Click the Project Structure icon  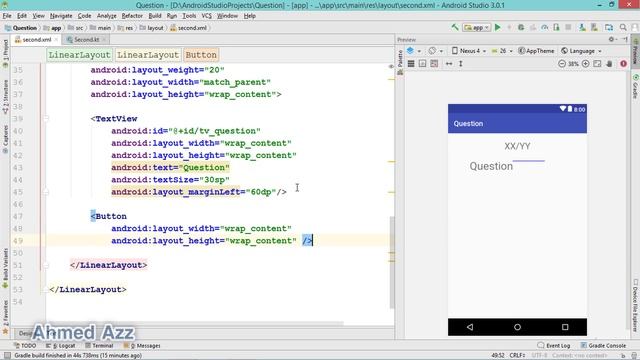click(x=609, y=27)
